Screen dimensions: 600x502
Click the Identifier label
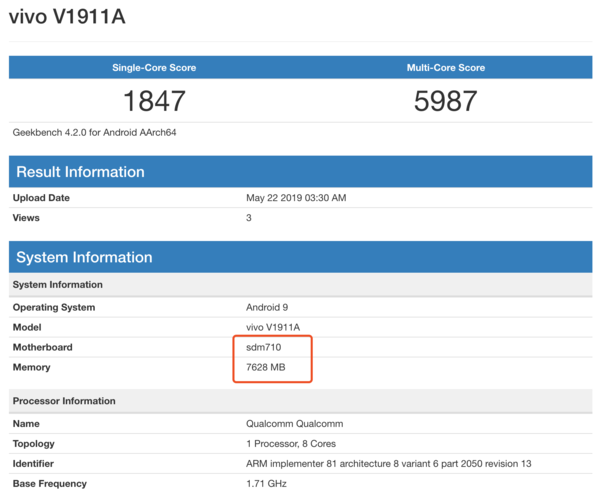point(33,464)
